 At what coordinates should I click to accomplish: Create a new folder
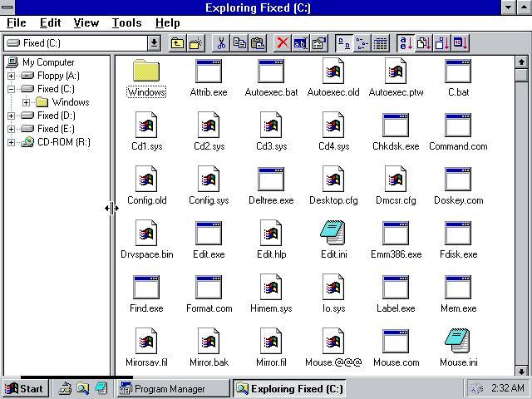pyautogui.click(x=196, y=43)
